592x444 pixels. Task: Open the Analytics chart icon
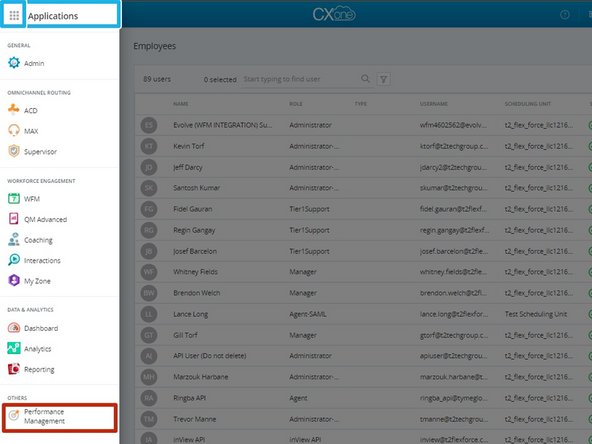click(14, 348)
